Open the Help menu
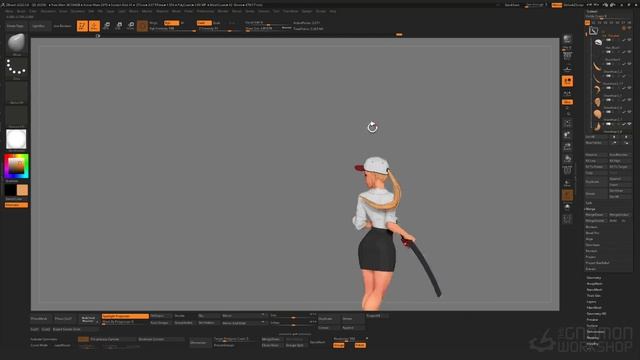 tap(333, 11)
